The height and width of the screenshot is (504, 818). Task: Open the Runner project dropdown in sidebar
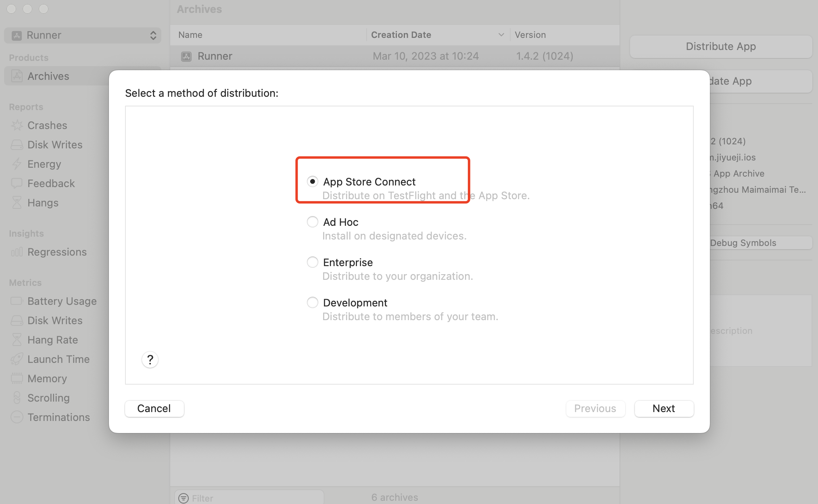tap(83, 35)
